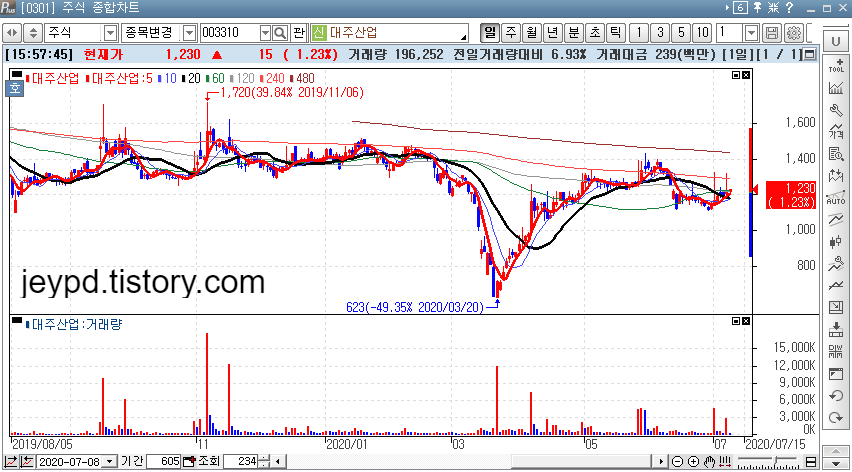This screenshot has height=472, width=852.
Task: Click the 20 moving average legend swatch
Action: (x=184, y=79)
